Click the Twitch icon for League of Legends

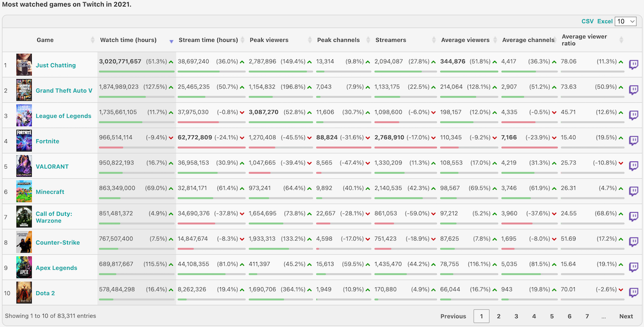(633, 116)
